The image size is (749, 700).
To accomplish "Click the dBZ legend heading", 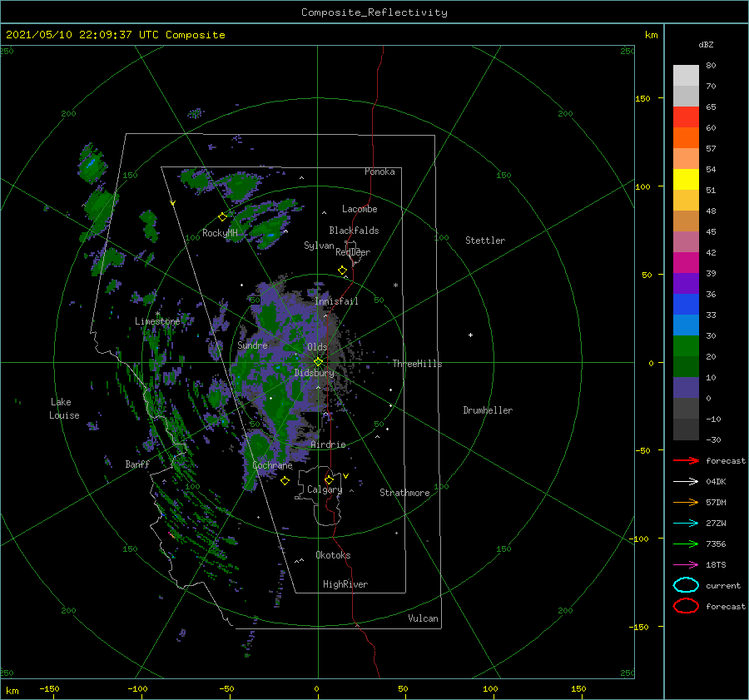I will (706, 44).
